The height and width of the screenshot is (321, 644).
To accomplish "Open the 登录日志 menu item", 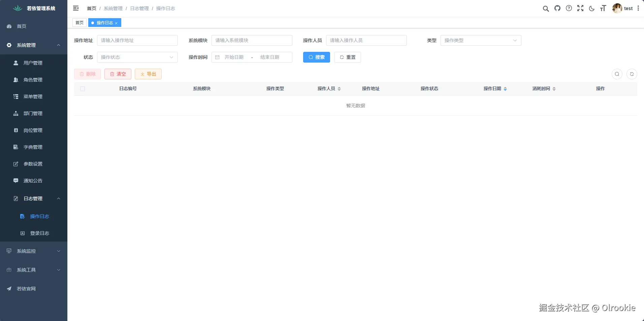I will coord(39,233).
